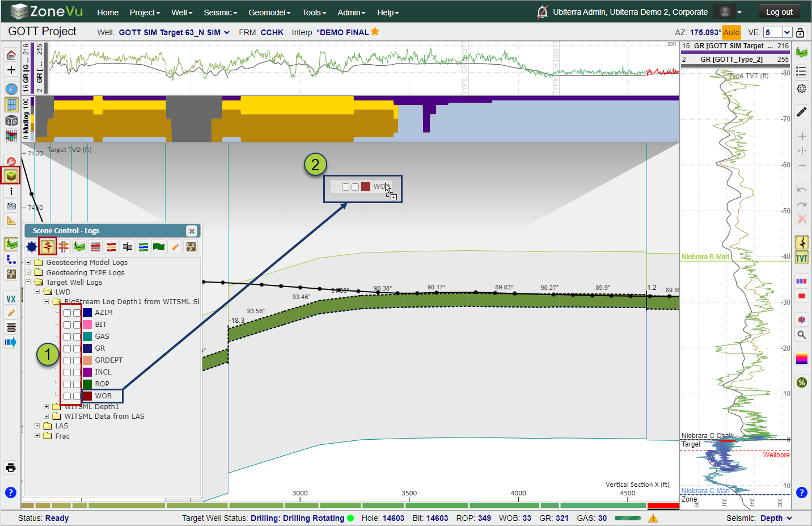The height and width of the screenshot is (526, 812).
Task: Open the Tools menu
Action: [314, 12]
